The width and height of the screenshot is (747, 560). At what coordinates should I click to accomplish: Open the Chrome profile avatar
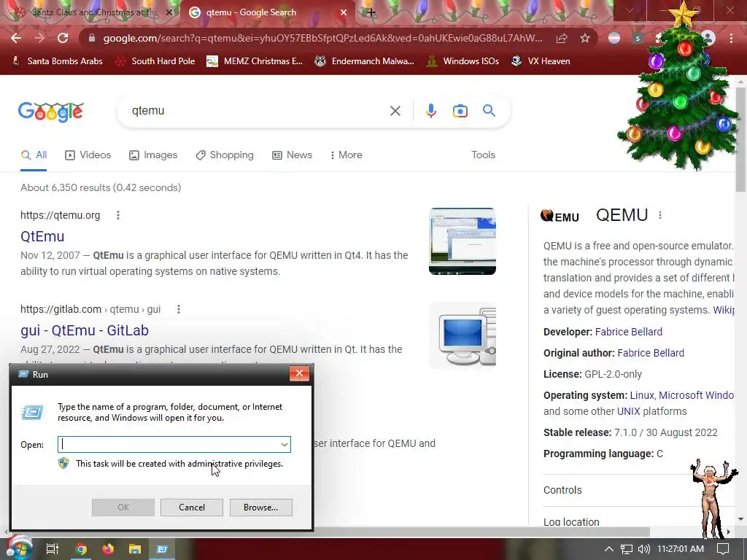point(708,38)
